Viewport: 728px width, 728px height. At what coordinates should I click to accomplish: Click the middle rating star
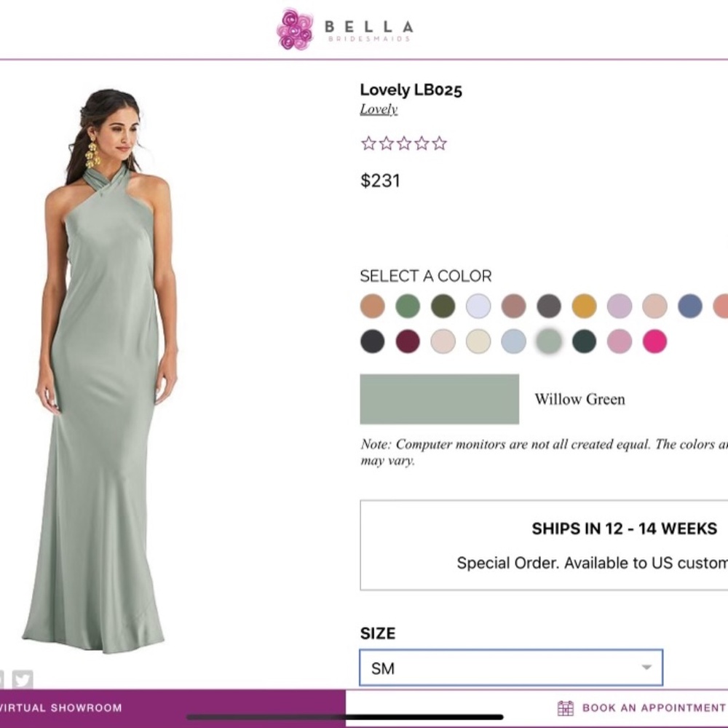coord(403,143)
